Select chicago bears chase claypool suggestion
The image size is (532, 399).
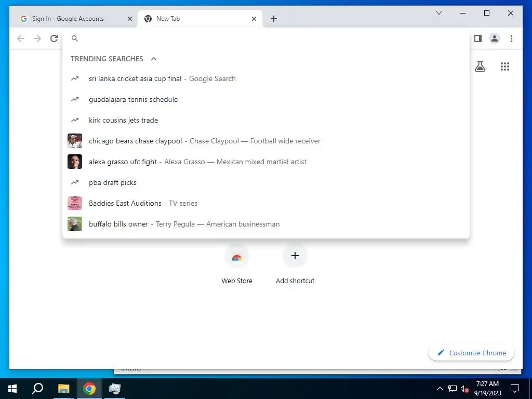tap(266, 141)
